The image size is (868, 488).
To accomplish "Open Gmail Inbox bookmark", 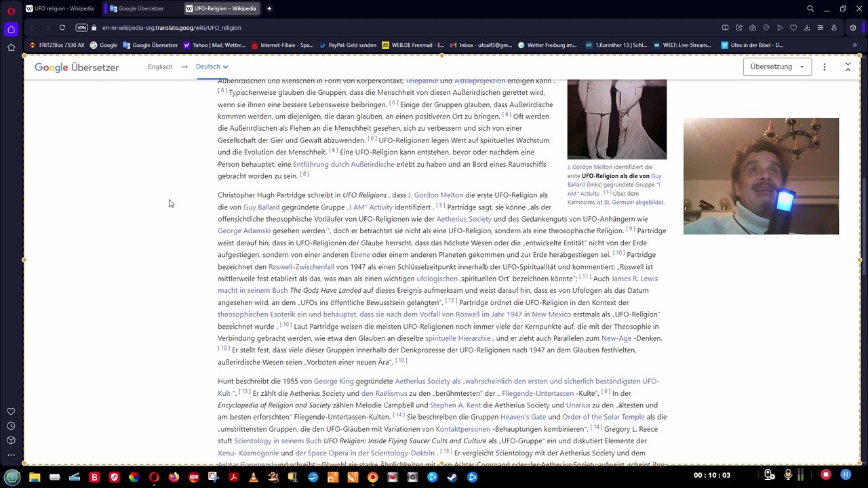I will (481, 45).
